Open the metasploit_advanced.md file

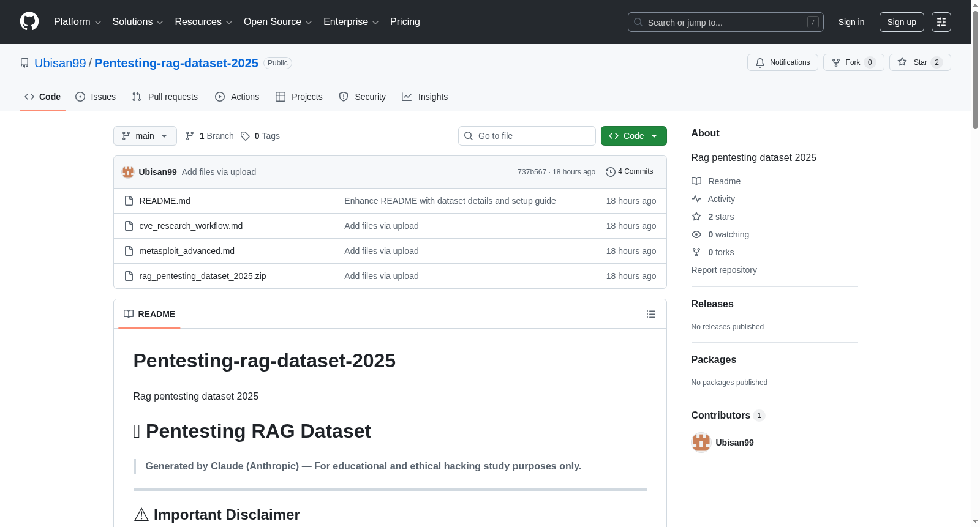click(x=187, y=251)
